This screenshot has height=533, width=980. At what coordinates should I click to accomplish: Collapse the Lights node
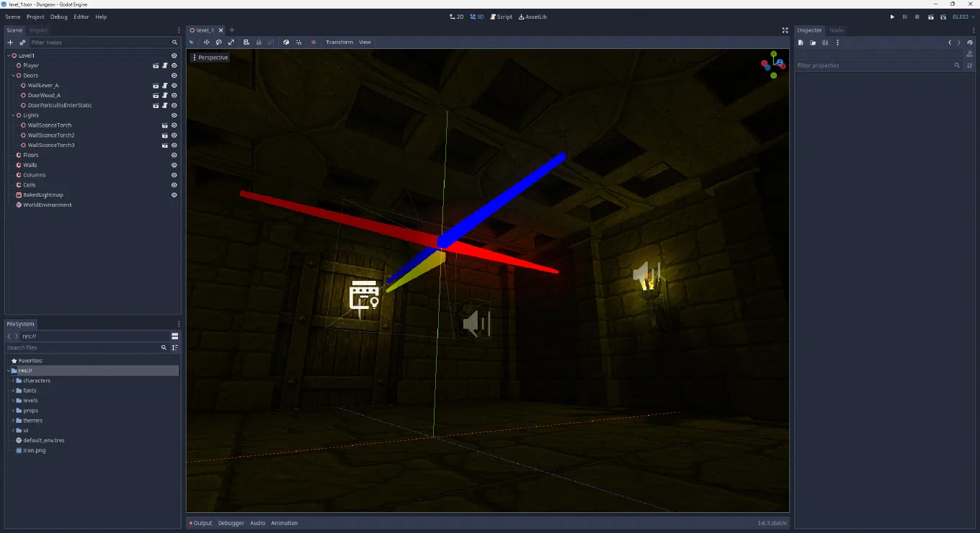(x=13, y=115)
